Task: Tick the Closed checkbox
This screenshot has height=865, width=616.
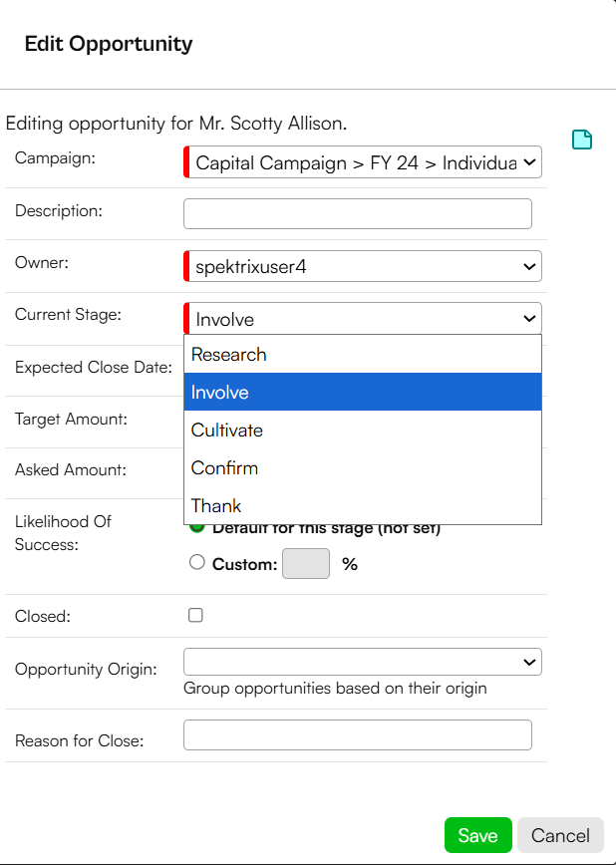Action: (x=195, y=615)
